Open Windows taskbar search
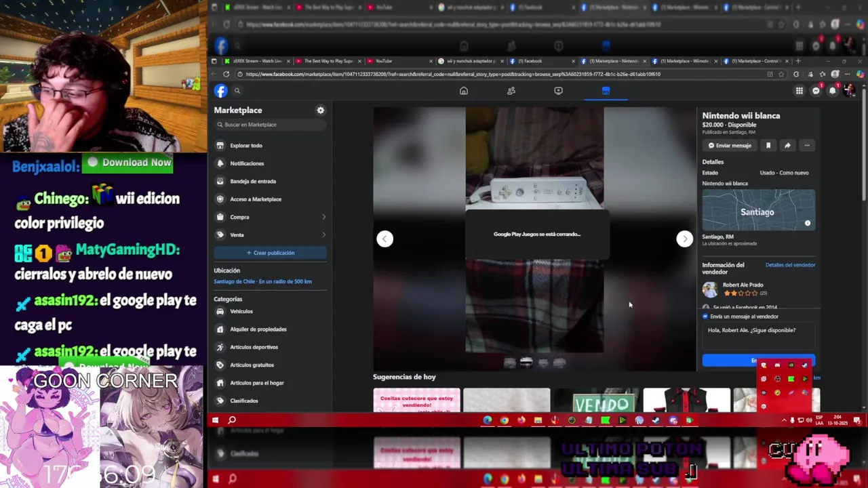This screenshot has height=488, width=868. point(232,421)
